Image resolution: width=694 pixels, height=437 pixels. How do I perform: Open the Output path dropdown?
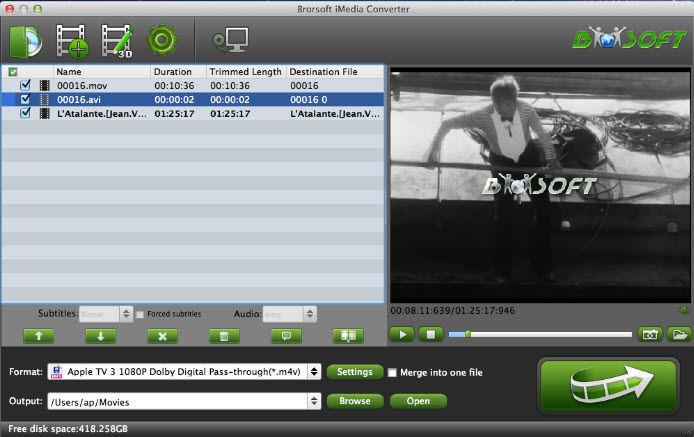[316, 401]
